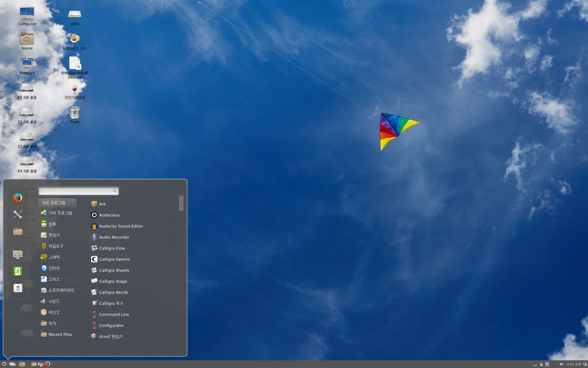Viewport: 588px width, 368px height.
Task: Click the keyboard layout indicator in tray
Action: [535, 365]
